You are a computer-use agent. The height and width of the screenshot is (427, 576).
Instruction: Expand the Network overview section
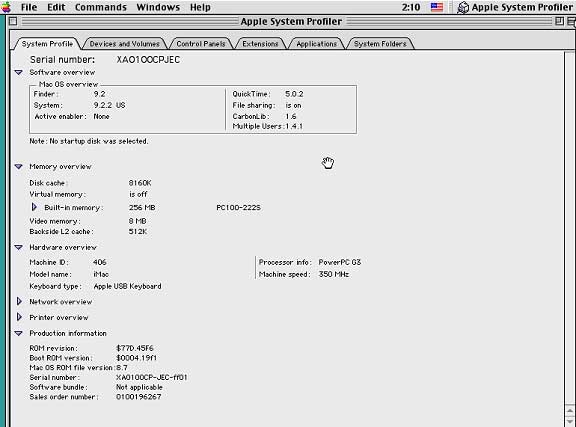pos(19,301)
